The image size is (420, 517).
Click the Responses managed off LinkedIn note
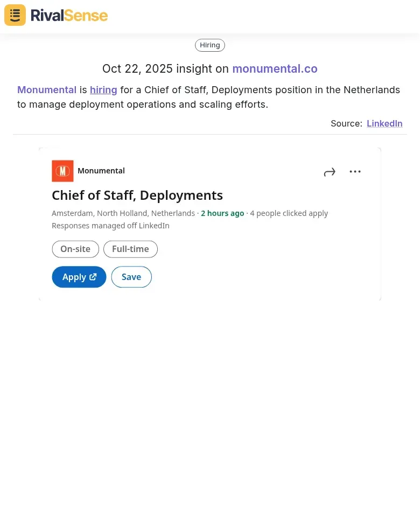(110, 226)
